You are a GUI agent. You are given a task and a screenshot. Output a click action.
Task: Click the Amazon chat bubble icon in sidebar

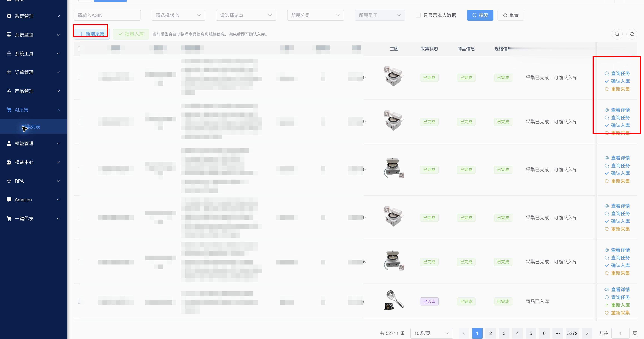pos(9,200)
